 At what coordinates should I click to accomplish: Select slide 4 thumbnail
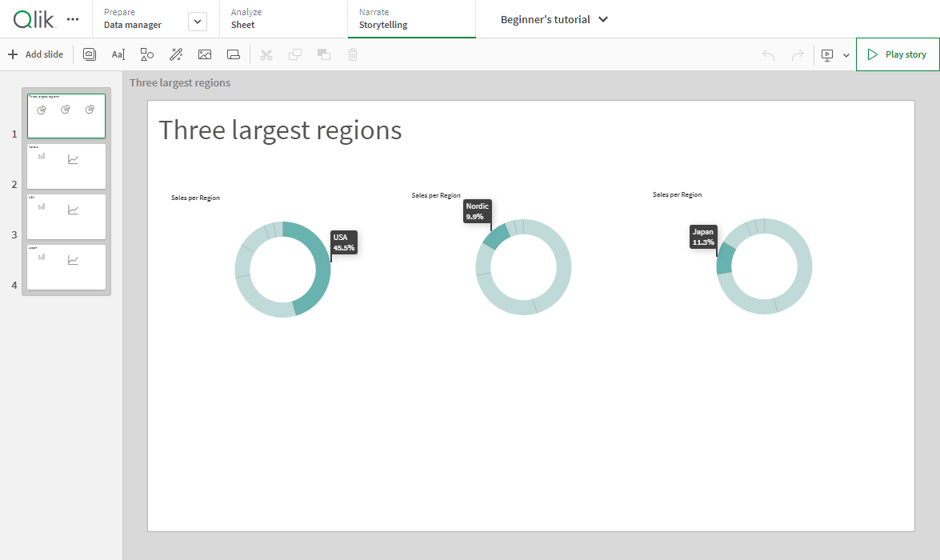(66, 267)
